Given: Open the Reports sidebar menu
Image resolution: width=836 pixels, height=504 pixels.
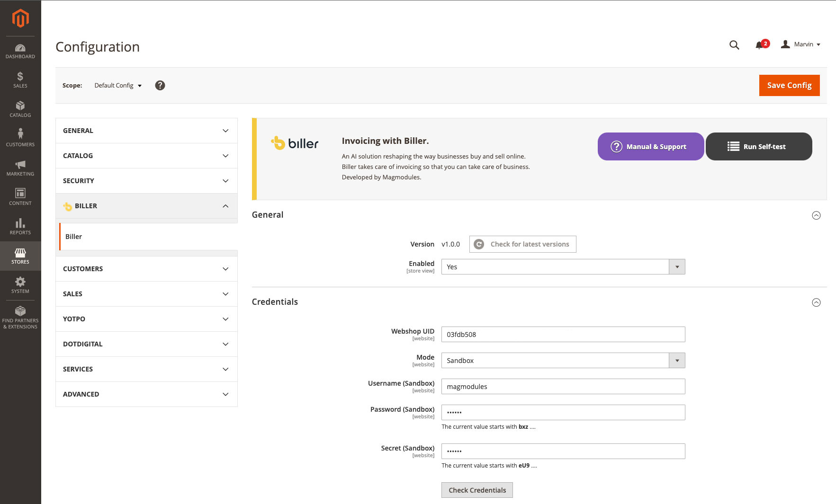Looking at the screenshot, I should click(20, 227).
